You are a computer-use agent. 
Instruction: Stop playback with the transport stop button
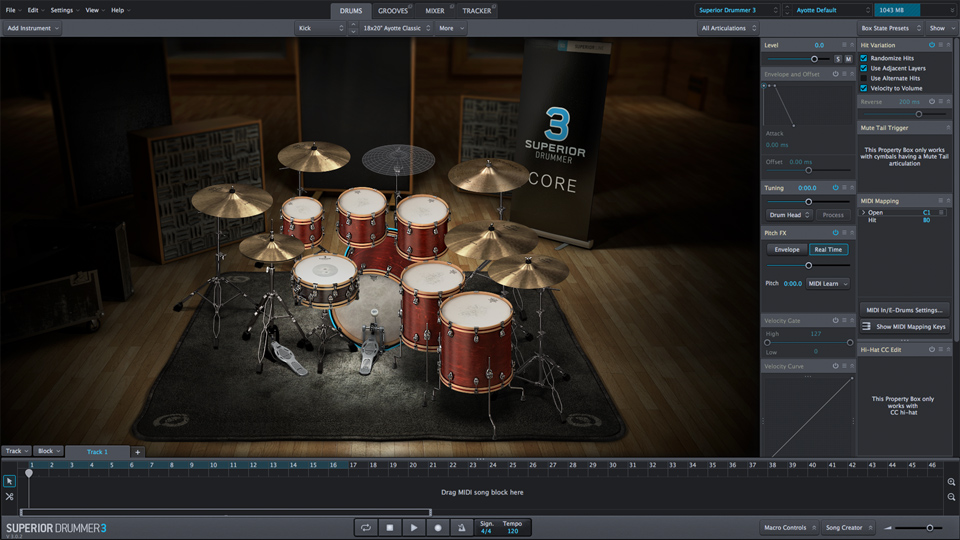(x=389, y=527)
